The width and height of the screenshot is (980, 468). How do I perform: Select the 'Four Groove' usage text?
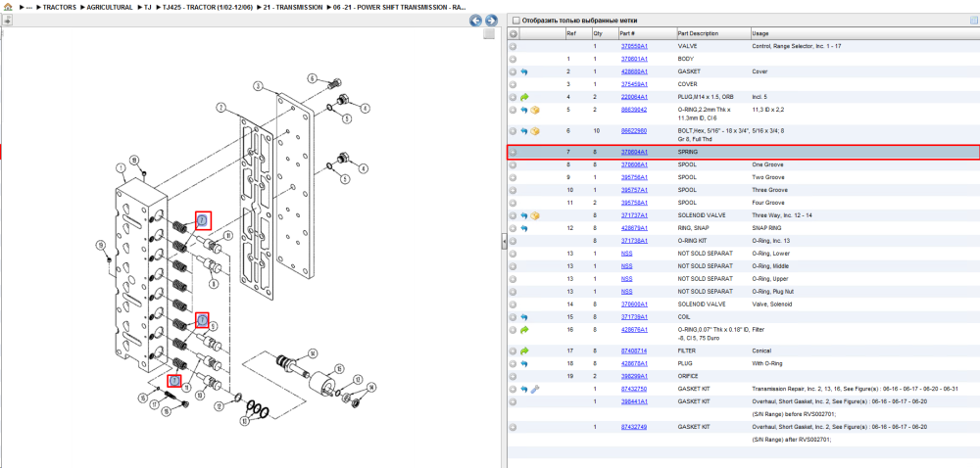pyautogui.click(x=767, y=203)
